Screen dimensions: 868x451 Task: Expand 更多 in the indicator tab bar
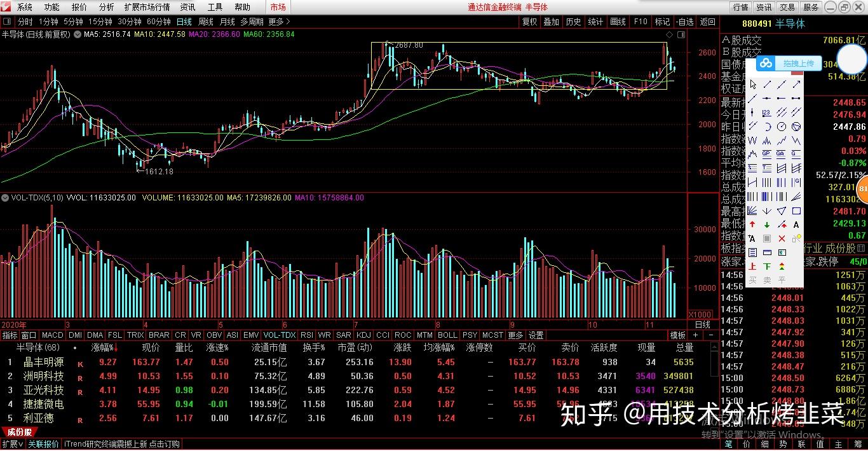pyautogui.click(x=515, y=335)
